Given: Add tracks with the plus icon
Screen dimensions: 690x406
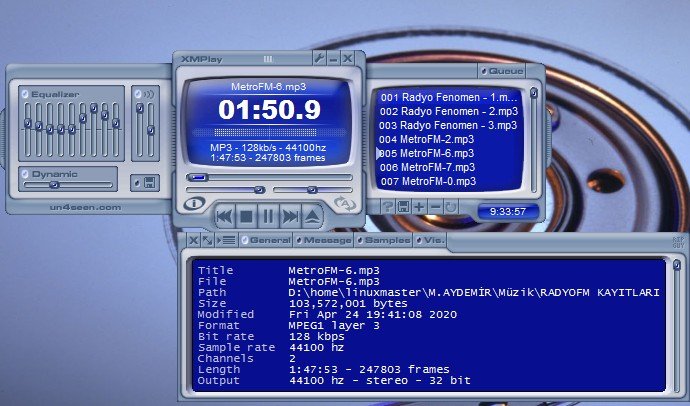Looking at the screenshot, I should click(419, 207).
